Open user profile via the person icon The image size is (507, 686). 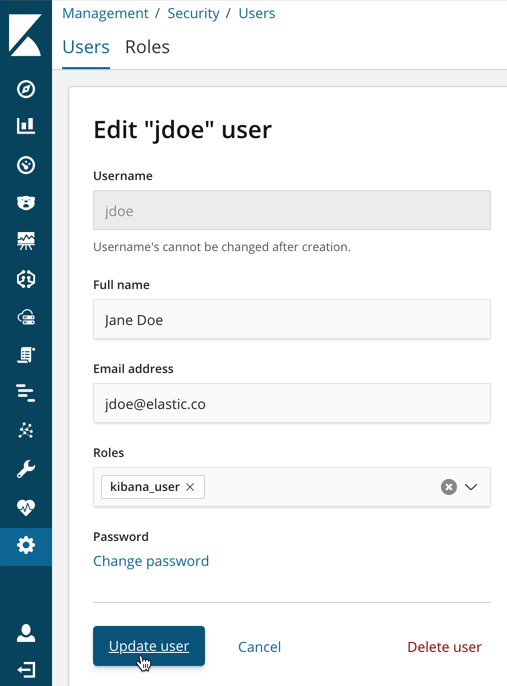click(x=26, y=633)
